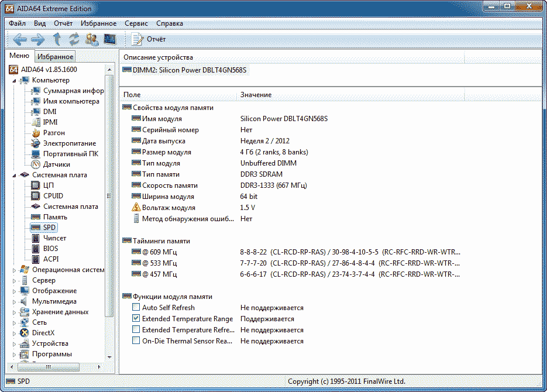Refresh data with the green arrows icon

[x=74, y=39]
